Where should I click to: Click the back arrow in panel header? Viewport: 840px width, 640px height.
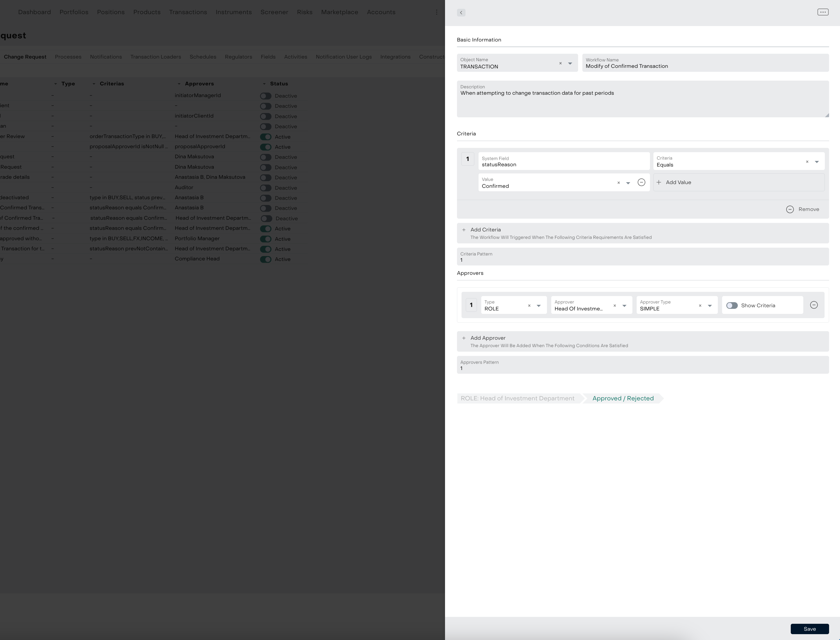click(461, 13)
